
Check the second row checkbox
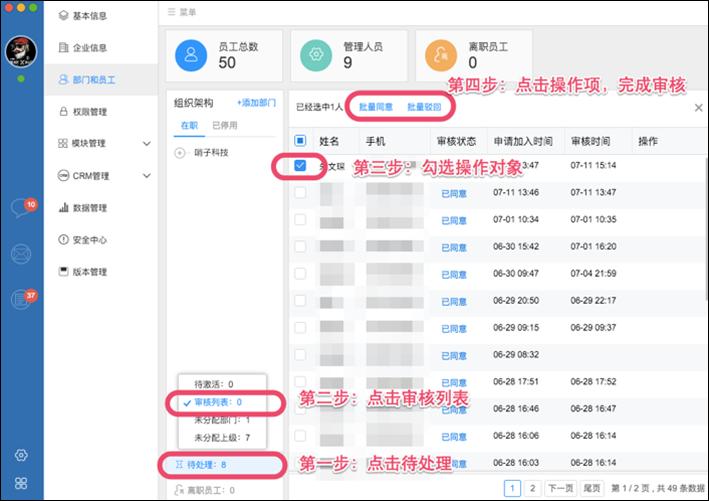[300, 192]
